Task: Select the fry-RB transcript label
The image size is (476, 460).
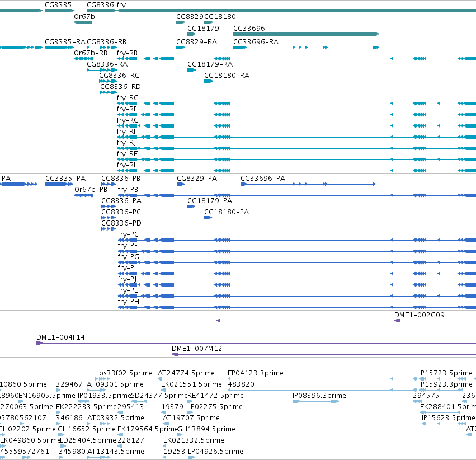Action: 127,53
